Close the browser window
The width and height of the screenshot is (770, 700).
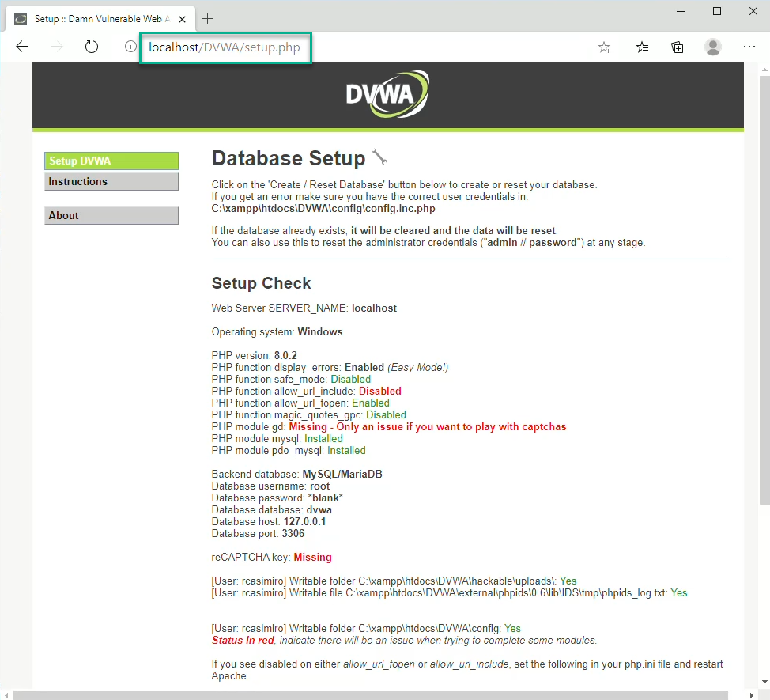pos(753,11)
